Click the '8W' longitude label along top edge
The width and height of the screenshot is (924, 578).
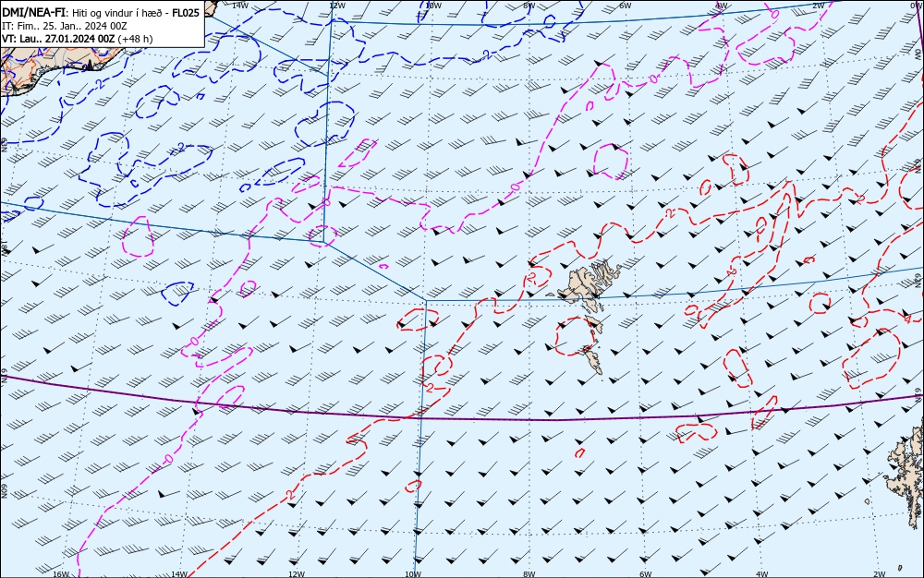point(529,6)
